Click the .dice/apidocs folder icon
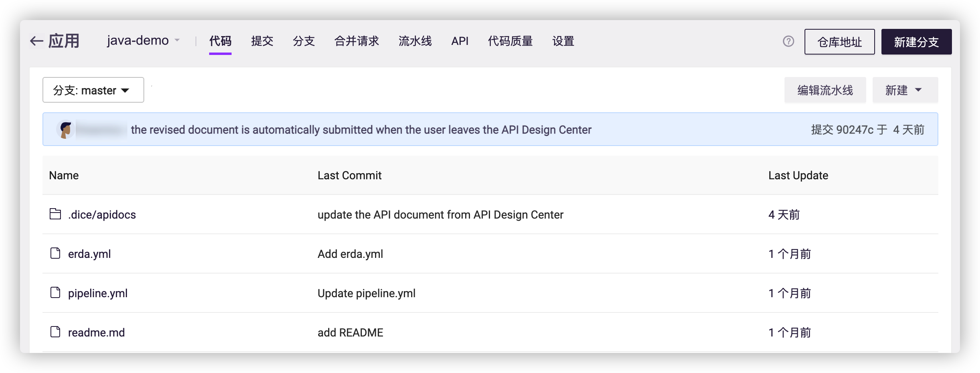 (55, 214)
